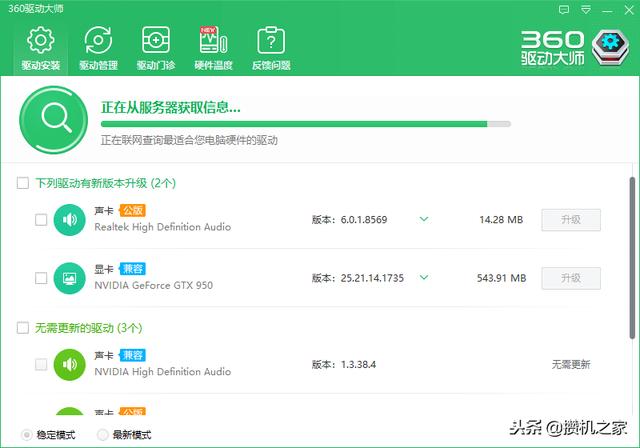
Task: Check the 下列驱动有新版本升级 group checkbox
Action: tap(23, 183)
